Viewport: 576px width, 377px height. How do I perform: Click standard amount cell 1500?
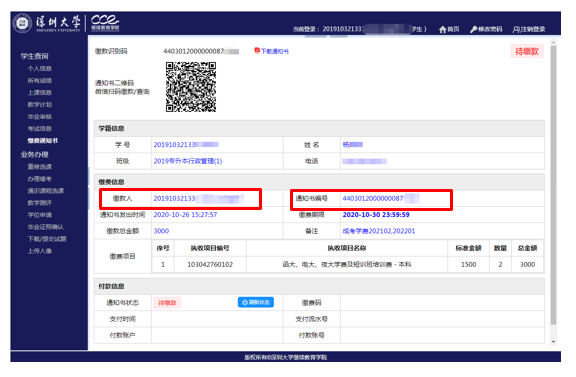click(468, 265)
